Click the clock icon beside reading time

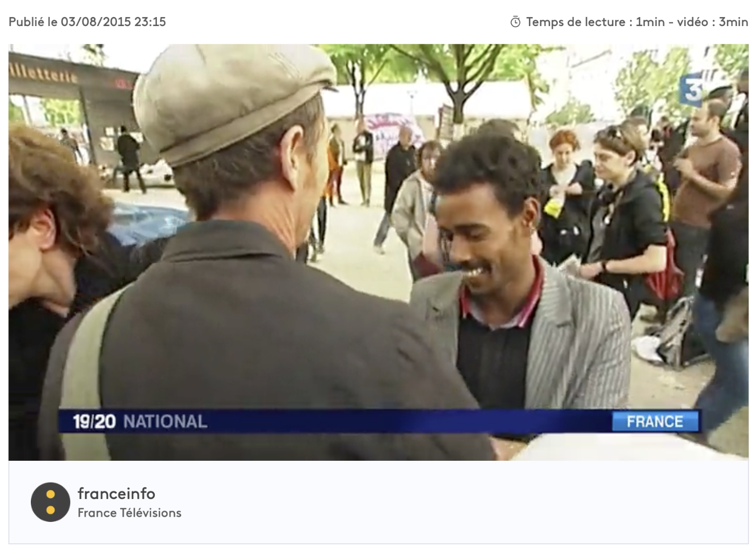[515, 22]
